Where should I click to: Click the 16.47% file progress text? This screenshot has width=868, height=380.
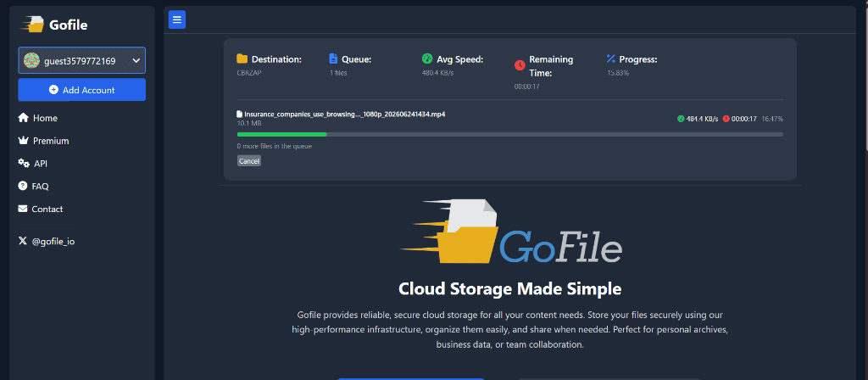772,119
